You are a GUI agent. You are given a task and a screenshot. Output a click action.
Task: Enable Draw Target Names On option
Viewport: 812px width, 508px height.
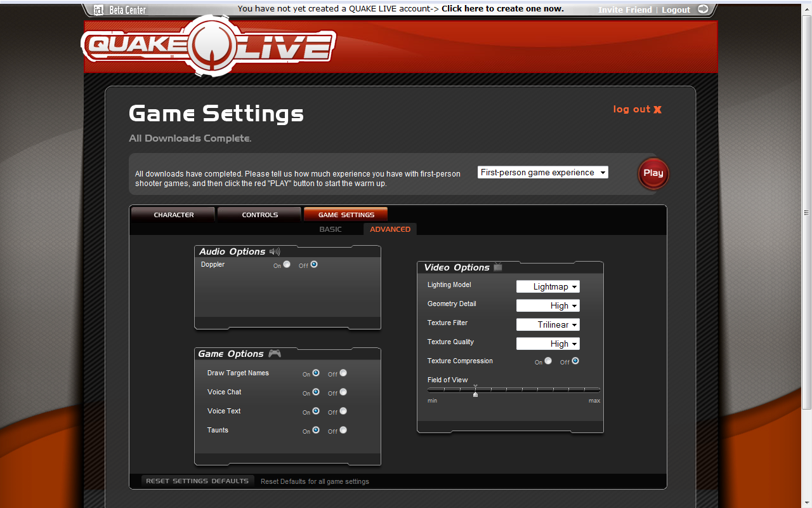(x=316, y=373)
